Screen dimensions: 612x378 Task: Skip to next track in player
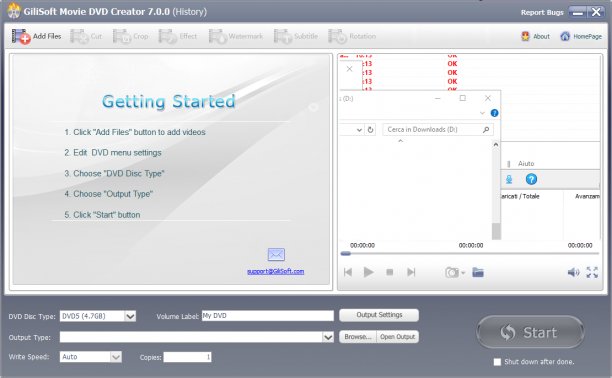[411, 272]
